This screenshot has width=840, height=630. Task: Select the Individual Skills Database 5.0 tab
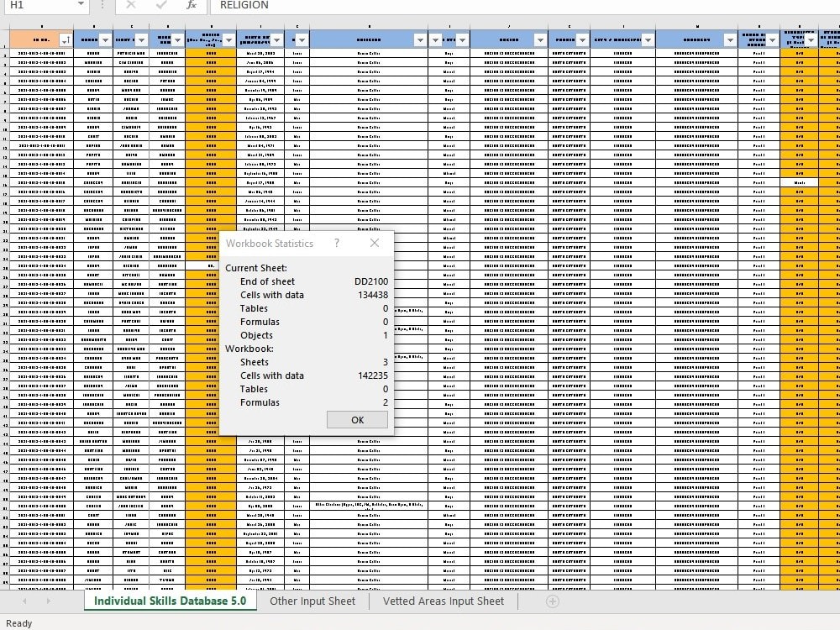click(171, 601)
